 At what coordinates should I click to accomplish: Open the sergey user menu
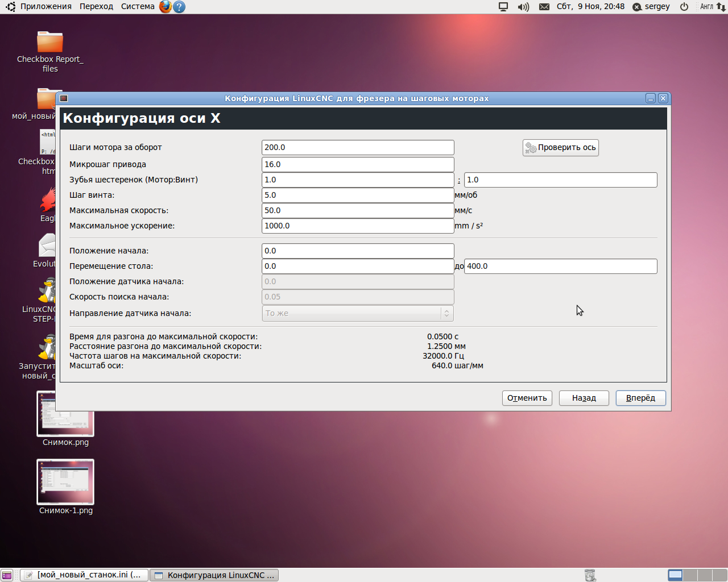click(x=652, y=7)
